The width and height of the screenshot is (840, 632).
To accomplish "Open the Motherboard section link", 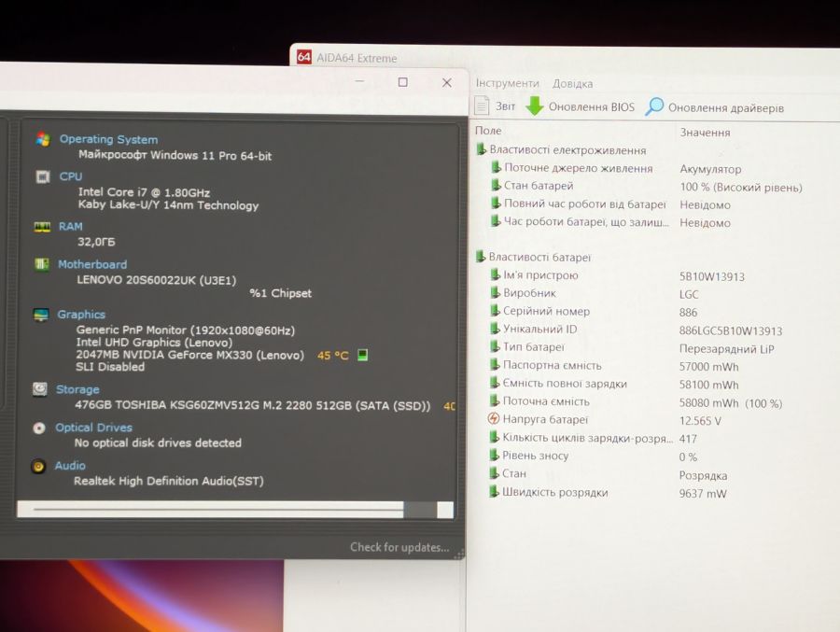I will point(92,264).
